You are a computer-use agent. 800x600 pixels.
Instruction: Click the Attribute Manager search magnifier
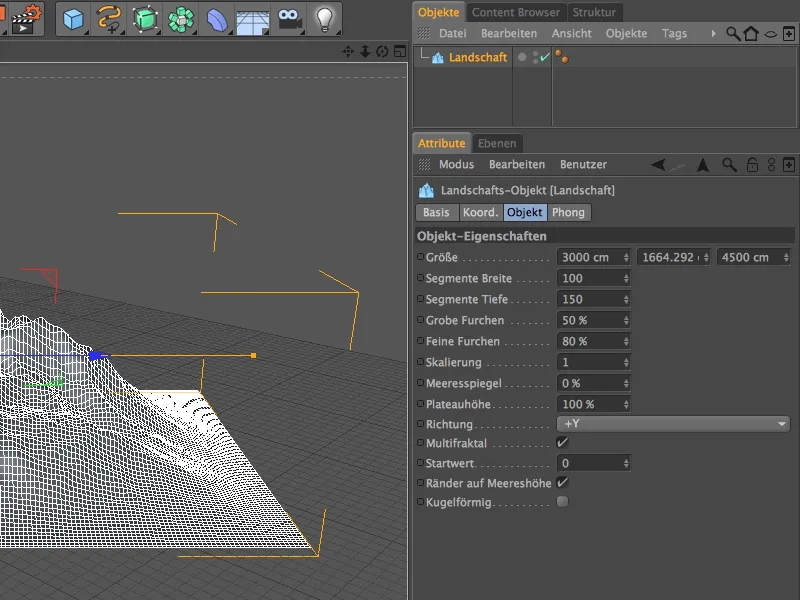point(729,165)
